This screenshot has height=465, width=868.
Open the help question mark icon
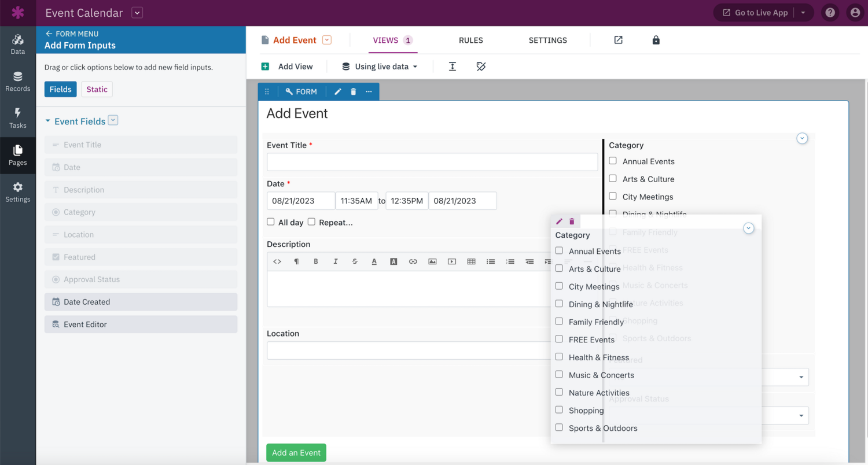[x=830, y=13]
